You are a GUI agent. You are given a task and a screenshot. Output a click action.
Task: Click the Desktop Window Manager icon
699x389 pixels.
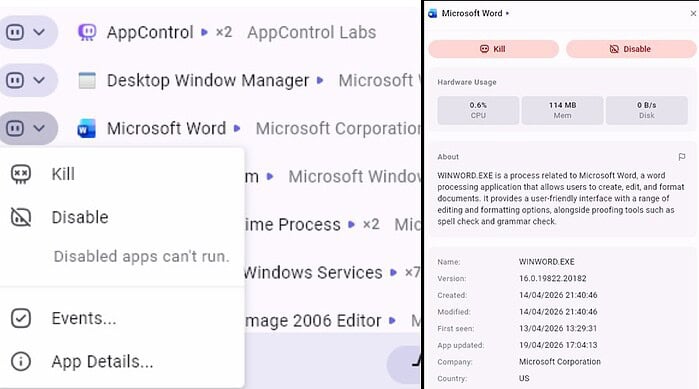click(x=87, y=81)
